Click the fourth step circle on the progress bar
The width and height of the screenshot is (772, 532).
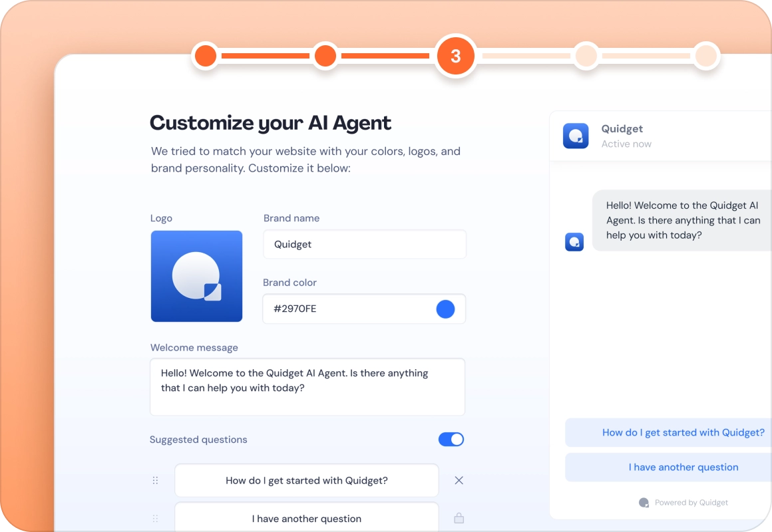[x=586, y=56]
